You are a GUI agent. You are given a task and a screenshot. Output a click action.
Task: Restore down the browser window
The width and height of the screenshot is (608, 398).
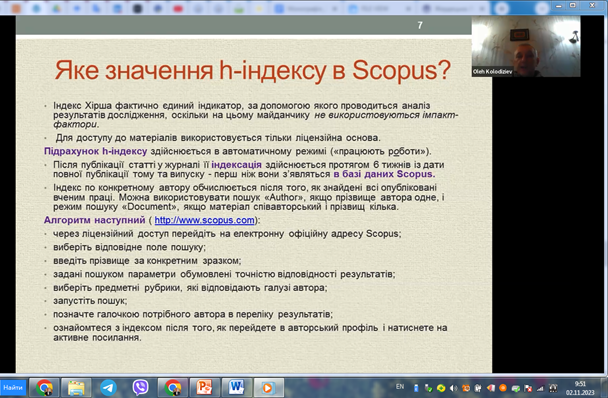point(572,5)
